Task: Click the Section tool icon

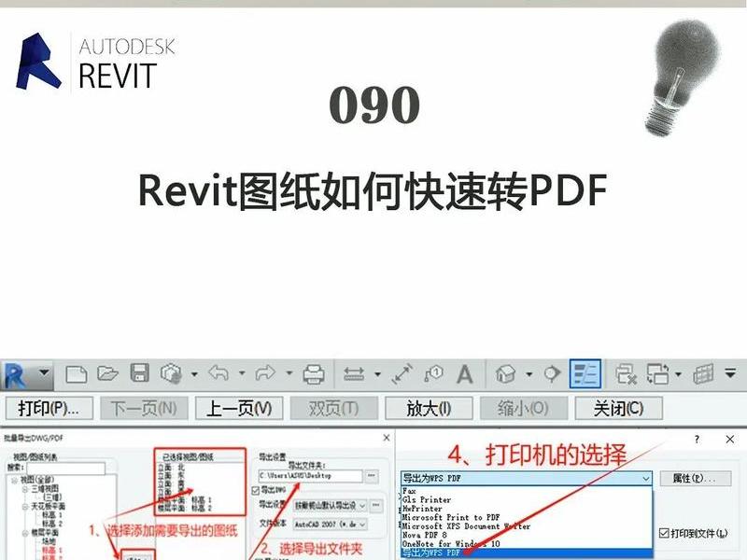Action: (553, 374)
